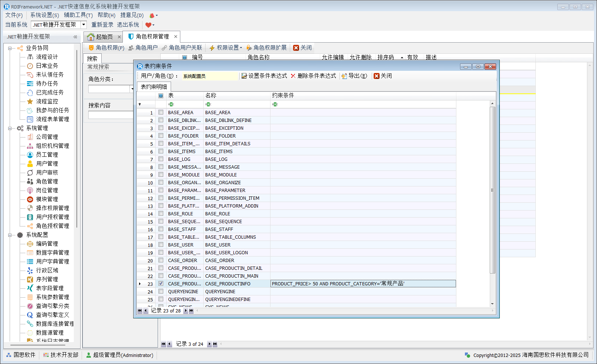The height and width of the screenshot is (364, 597).
Task: Click the 角色权限 shield icon in toolbar
Action: pos(91,48)
